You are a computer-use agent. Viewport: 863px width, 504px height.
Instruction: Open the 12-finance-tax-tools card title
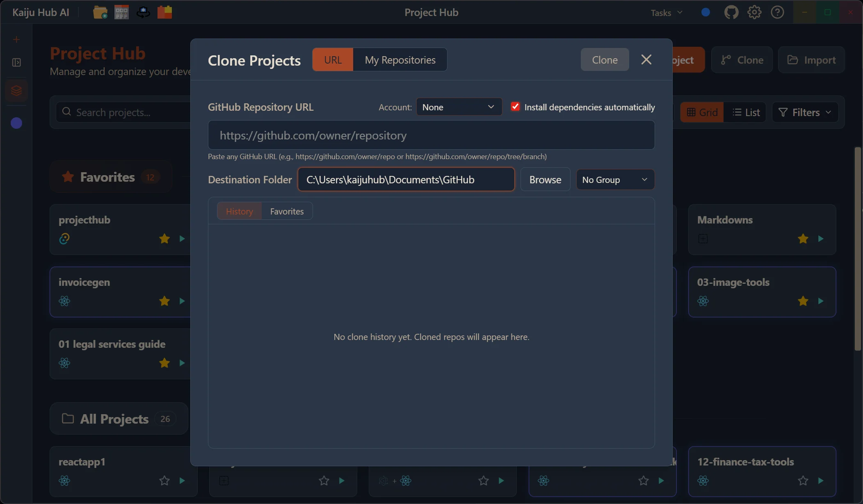[x=746, y=462]
